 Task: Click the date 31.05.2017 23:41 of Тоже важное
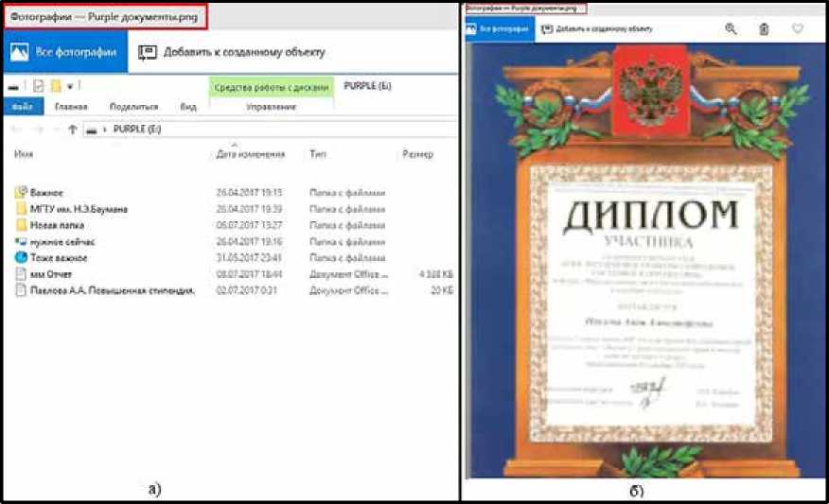click(249, 258)
